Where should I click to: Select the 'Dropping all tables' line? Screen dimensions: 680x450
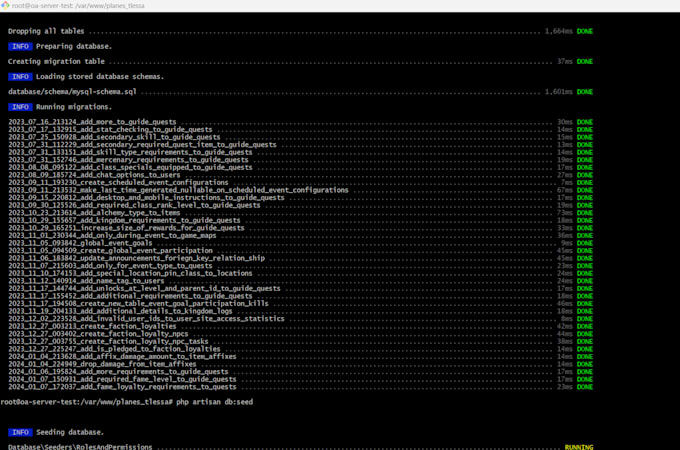tap(300, 31)
